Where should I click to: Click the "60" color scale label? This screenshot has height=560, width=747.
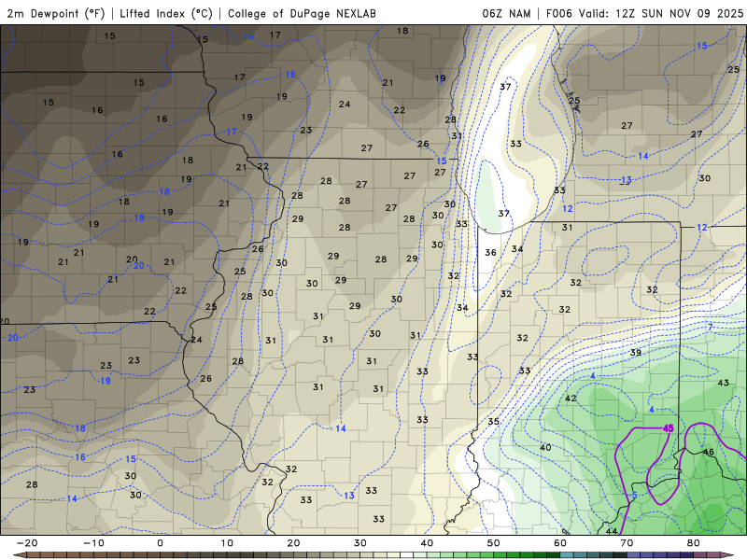(560, 543)
